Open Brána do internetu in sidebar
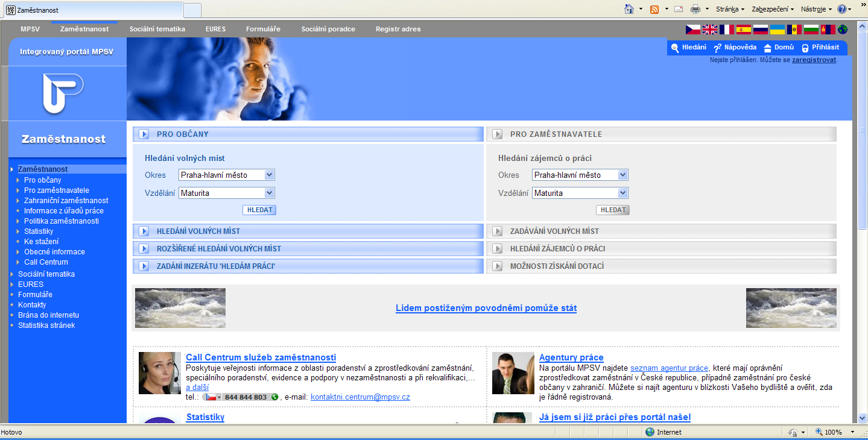The width and height of the screenshot is (868, 440). [48, 315]
